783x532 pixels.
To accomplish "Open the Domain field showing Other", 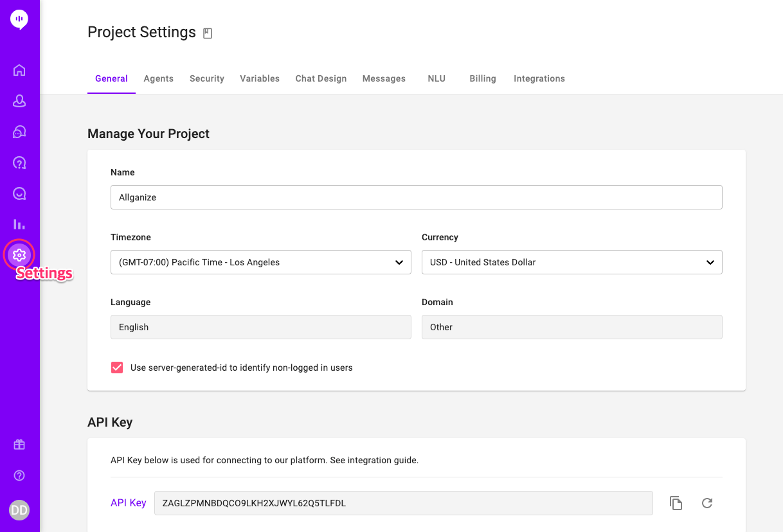I will pyautogui.click(x=571, y=327).
